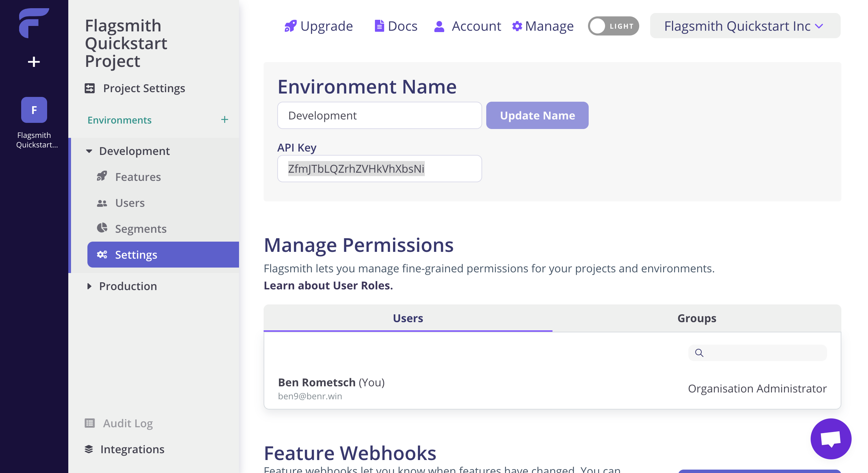Open Integrations page

(132, 449)
